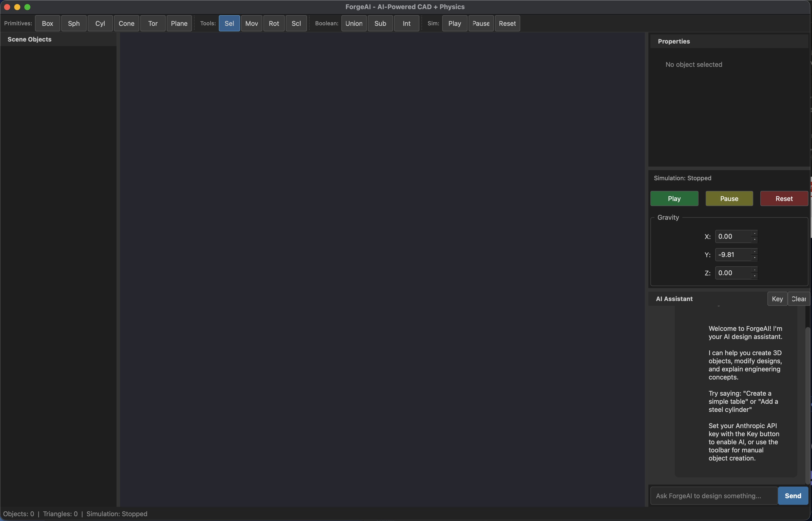The image size is (812, 521).
Task: Click Pause in the top Sim toolbar
Action: [x=481, y=23]
